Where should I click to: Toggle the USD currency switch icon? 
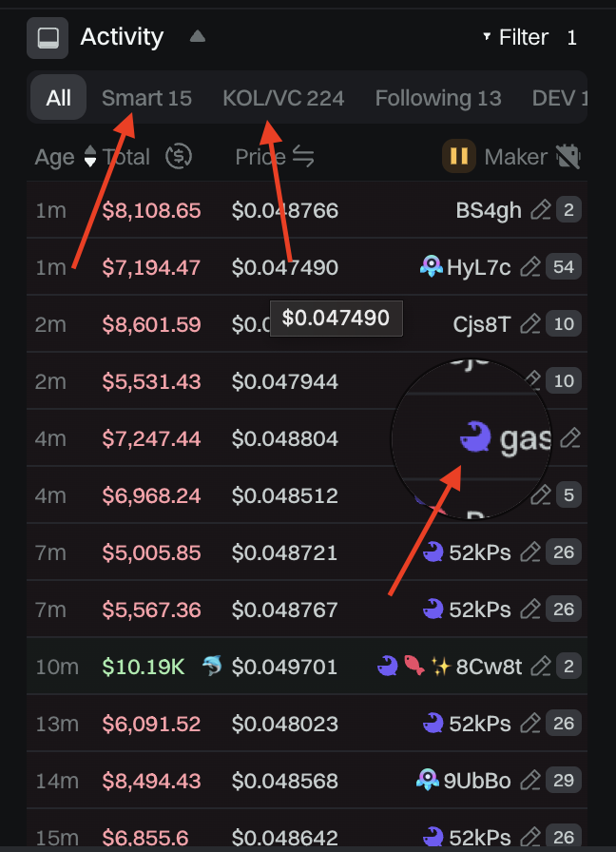(179, 157)
